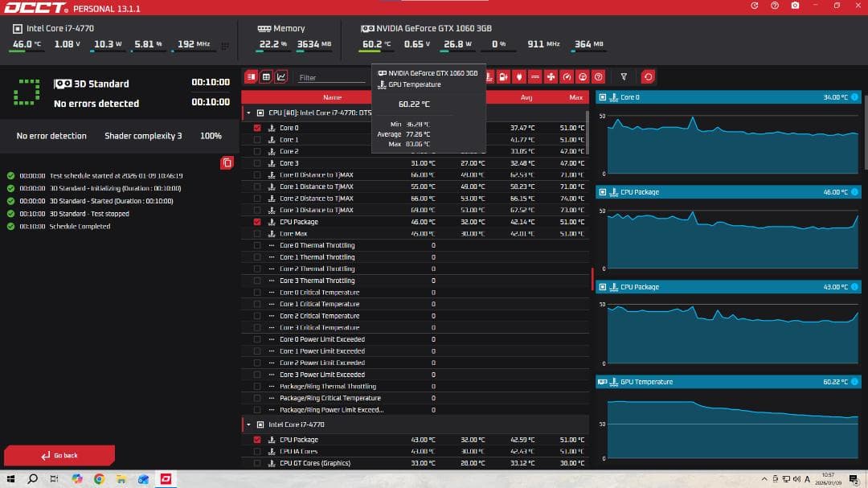Click the 'Shader complexity 3' setting text
This screenshot has width=868, height=488.
143,136
